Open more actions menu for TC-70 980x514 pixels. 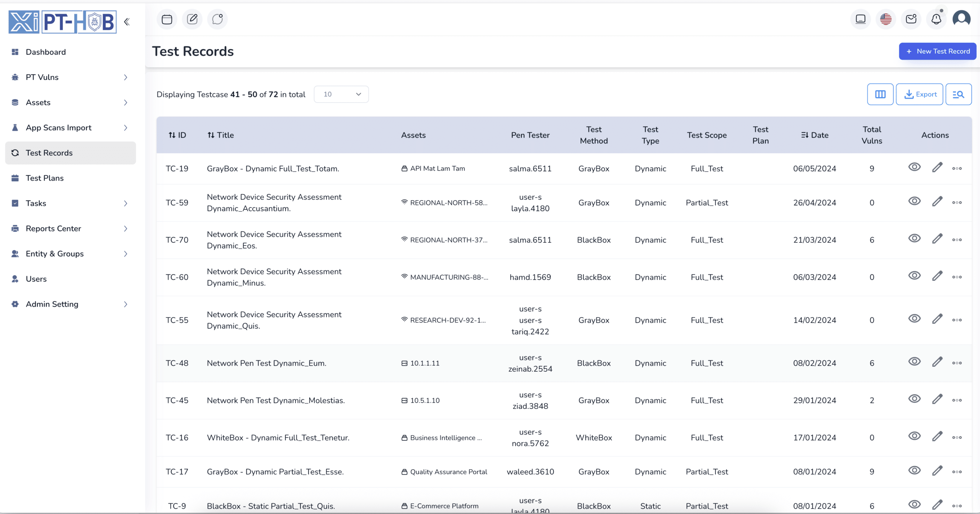click(x=957, y=240)
